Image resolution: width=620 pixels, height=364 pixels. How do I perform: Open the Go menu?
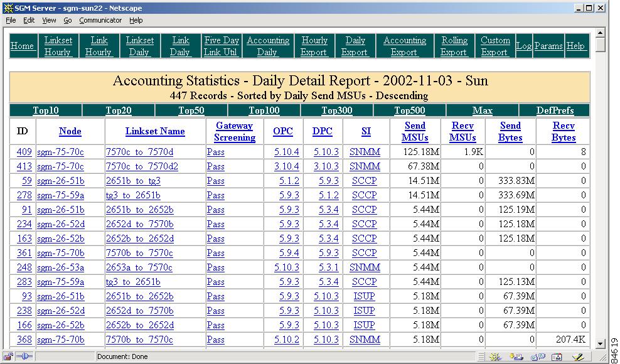pyautogui.click(x=68, y=20)
